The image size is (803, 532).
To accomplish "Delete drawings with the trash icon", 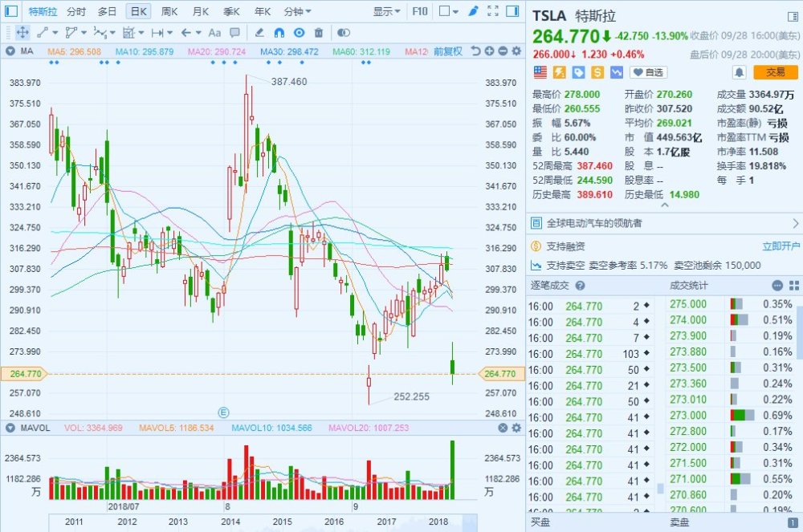I will click(x=319, y=33).
